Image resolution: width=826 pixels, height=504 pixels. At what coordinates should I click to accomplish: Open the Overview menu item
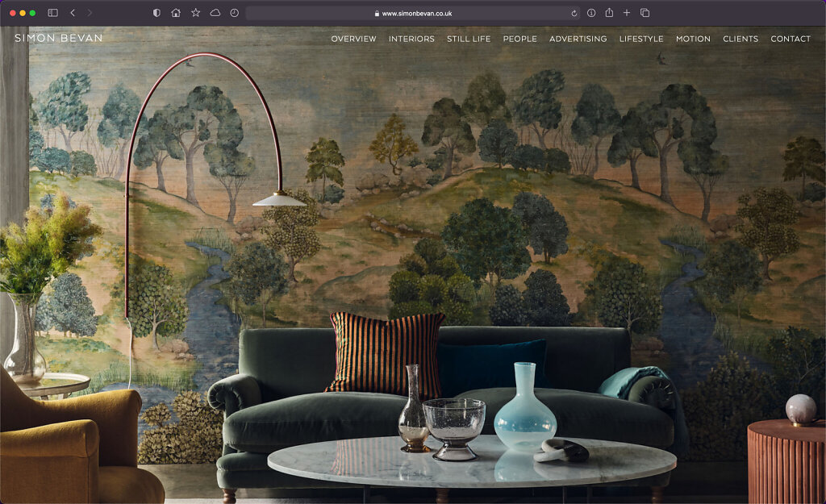pos(353,39)
